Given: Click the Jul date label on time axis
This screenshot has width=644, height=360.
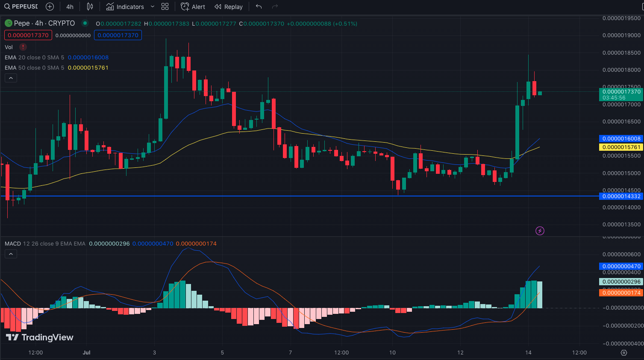Looking at the screenshot, I should pos(87,352).
